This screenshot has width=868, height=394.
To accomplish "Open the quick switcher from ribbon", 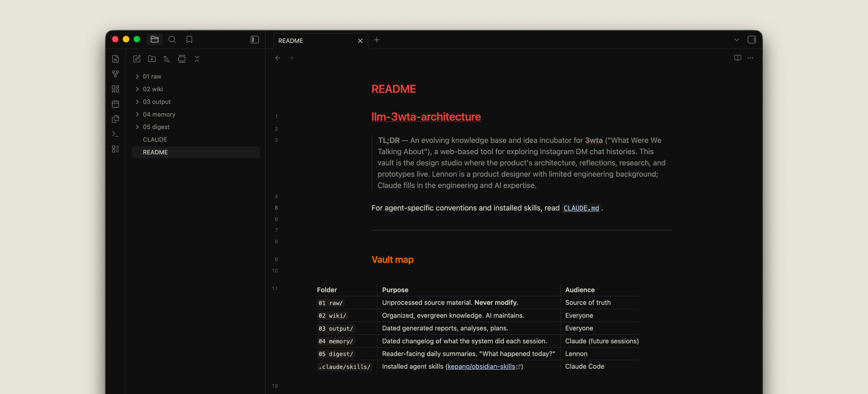I will click(115, 59).
